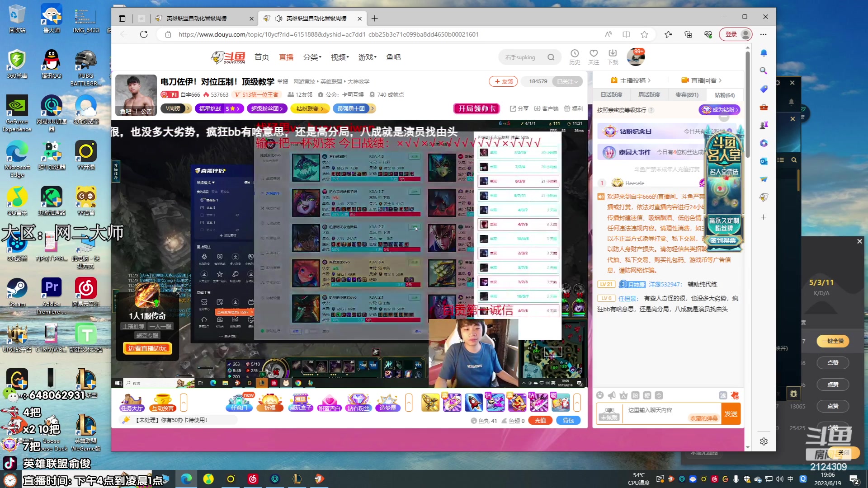Click 登录 login in browser toolbar
Image resolution: width=868 pixels, height=488 pixels.
[736, 34]
